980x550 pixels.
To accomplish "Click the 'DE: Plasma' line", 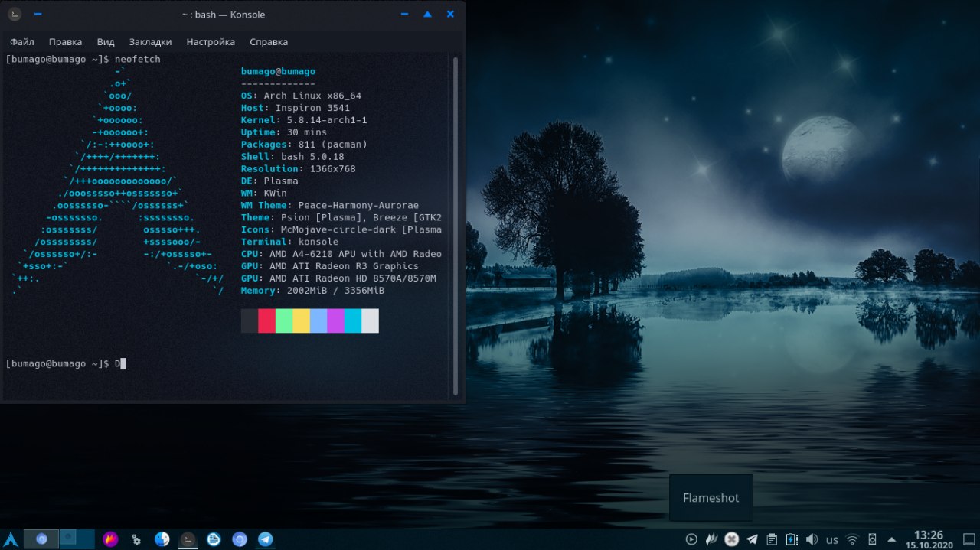I will (269, 181).
